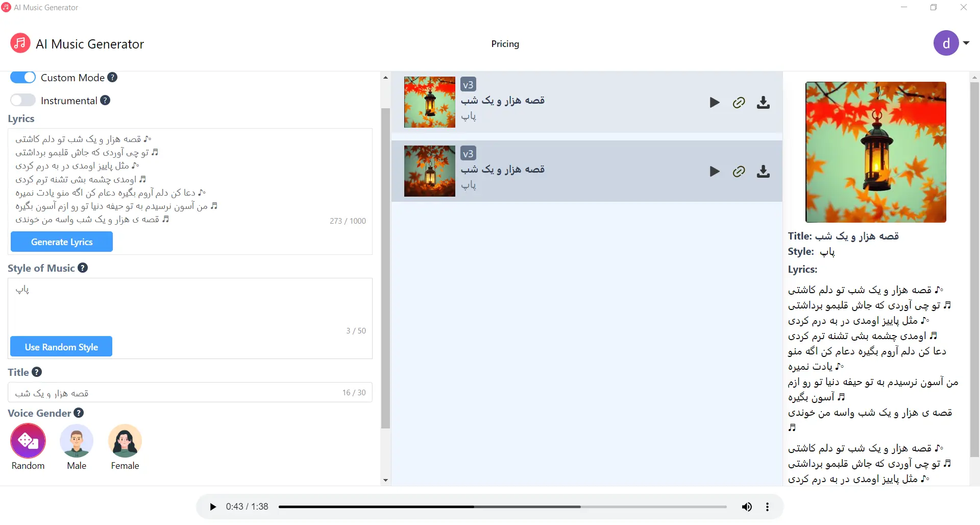Seek in the audio progress bar
The width and height of the screenshot is (980, 525).
coord(503,507)
